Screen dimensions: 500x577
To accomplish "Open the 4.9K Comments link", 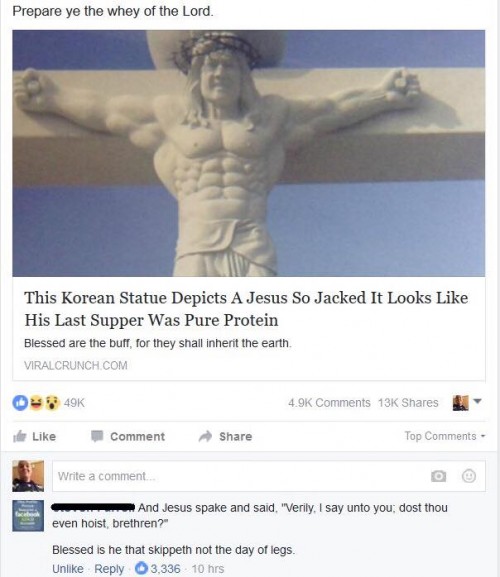I will pos(329,403).
